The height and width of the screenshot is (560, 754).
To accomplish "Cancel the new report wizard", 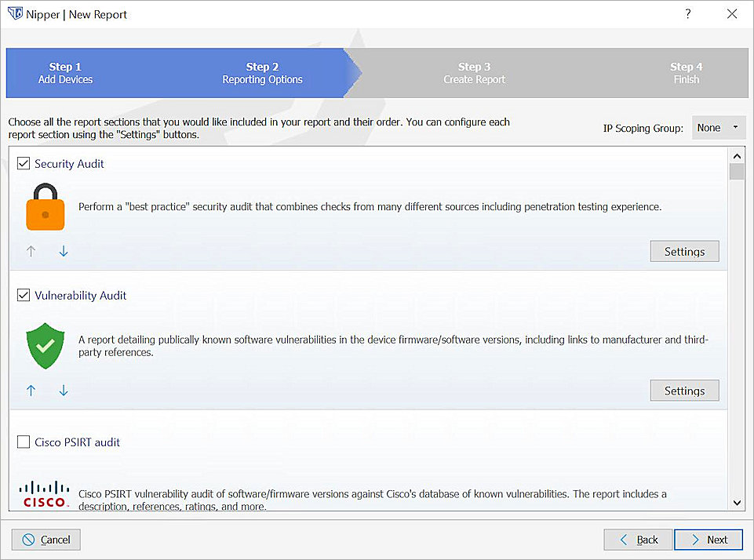I will [x=46, y=540].
